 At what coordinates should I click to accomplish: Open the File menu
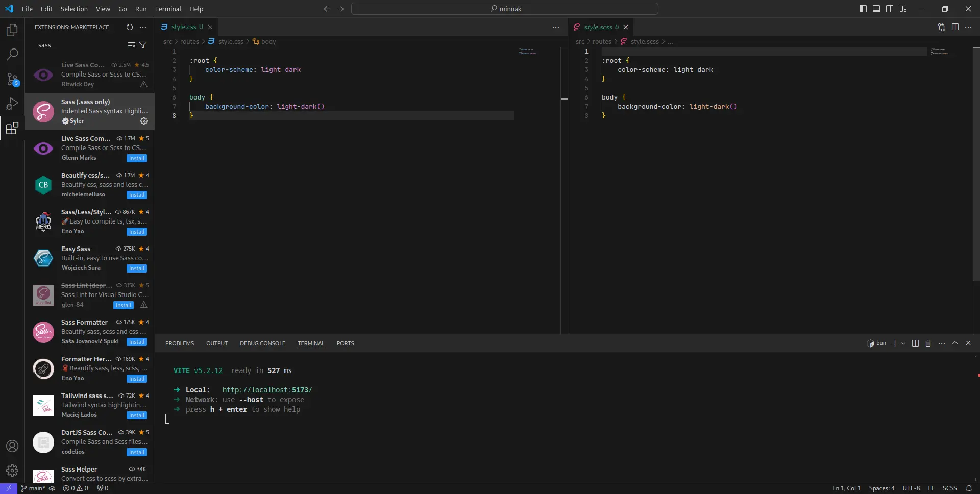point(28,9)
